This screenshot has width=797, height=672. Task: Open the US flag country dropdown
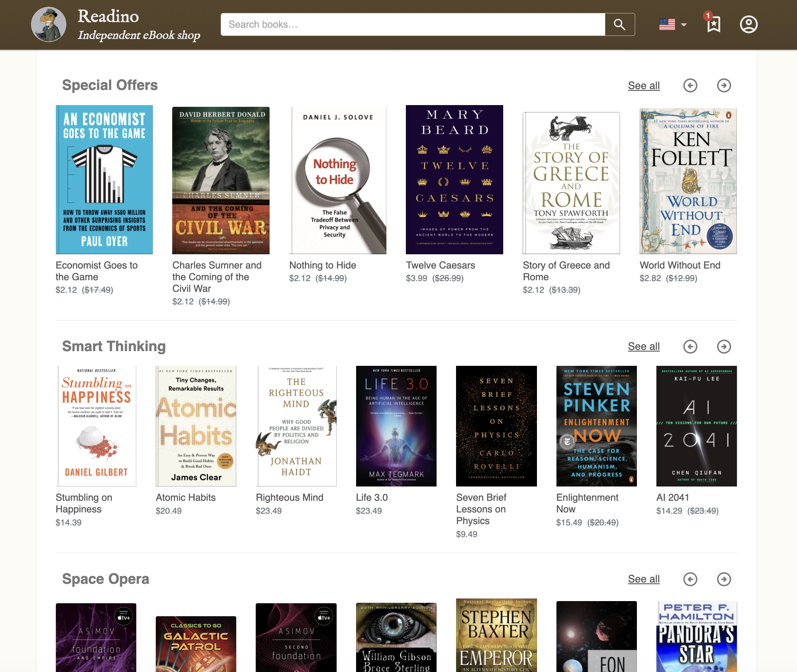click(673, 25)
